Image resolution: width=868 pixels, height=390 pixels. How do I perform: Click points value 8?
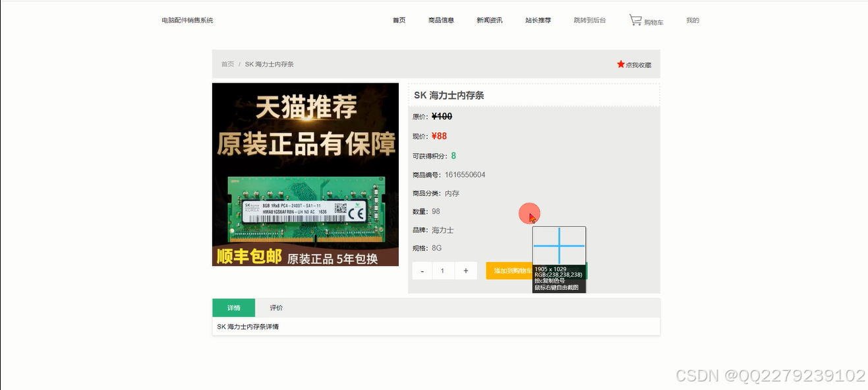[453, 156]
